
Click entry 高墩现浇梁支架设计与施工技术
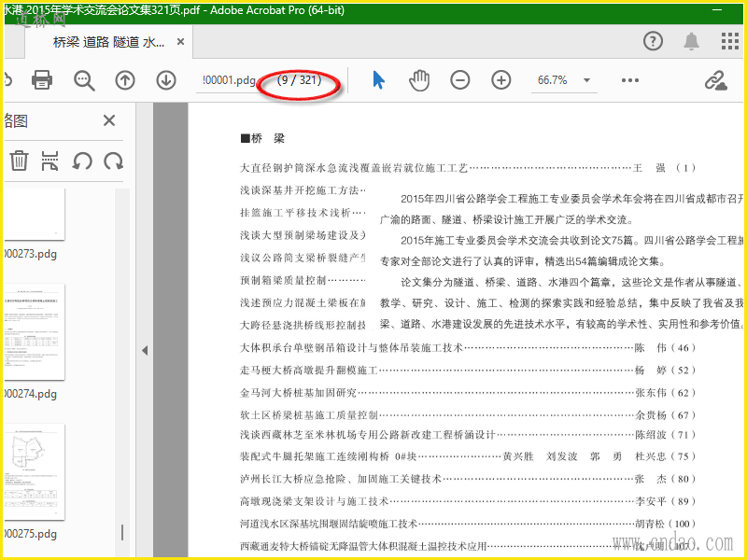pos(315,501)
